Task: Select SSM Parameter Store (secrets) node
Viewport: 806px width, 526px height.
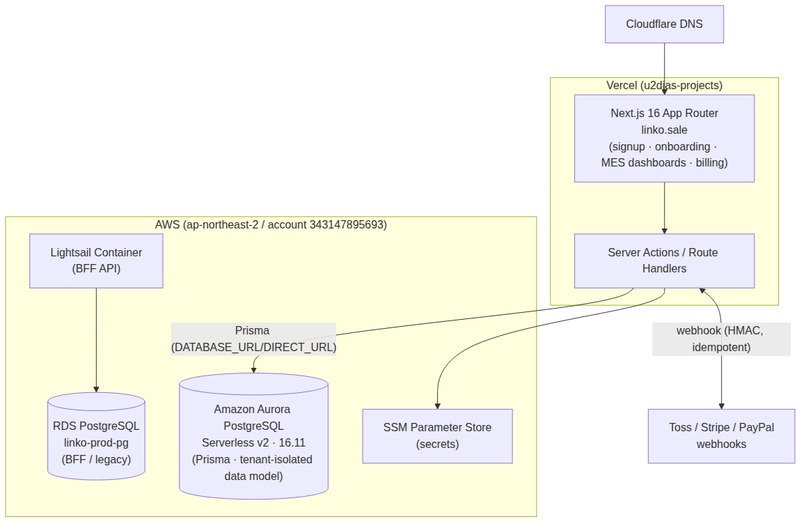Action: coord(437,436)
